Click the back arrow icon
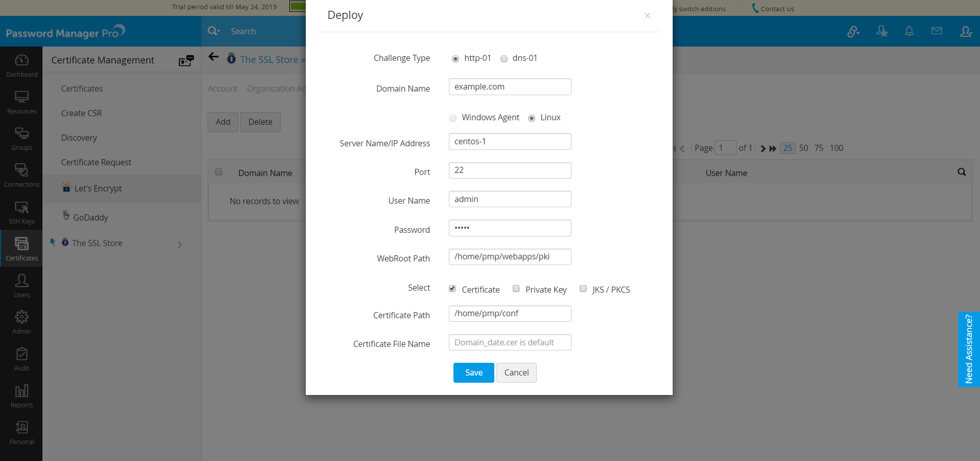The height and width of the screenshot is (461, 980). (x=214, y=57)
